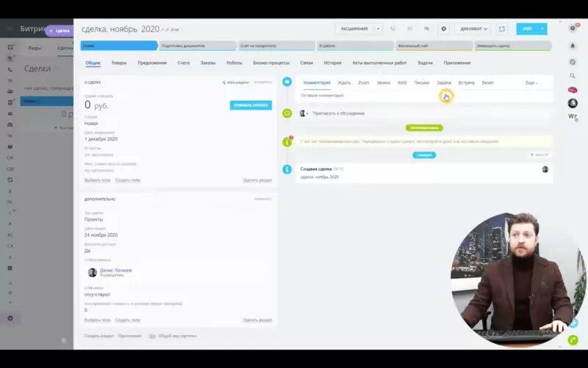
Task: Open the Заказы tab
Action: pos(208,63)
